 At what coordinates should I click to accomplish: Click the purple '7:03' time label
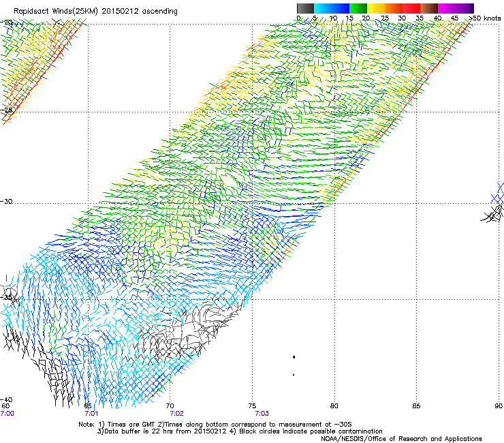[262, 414]
